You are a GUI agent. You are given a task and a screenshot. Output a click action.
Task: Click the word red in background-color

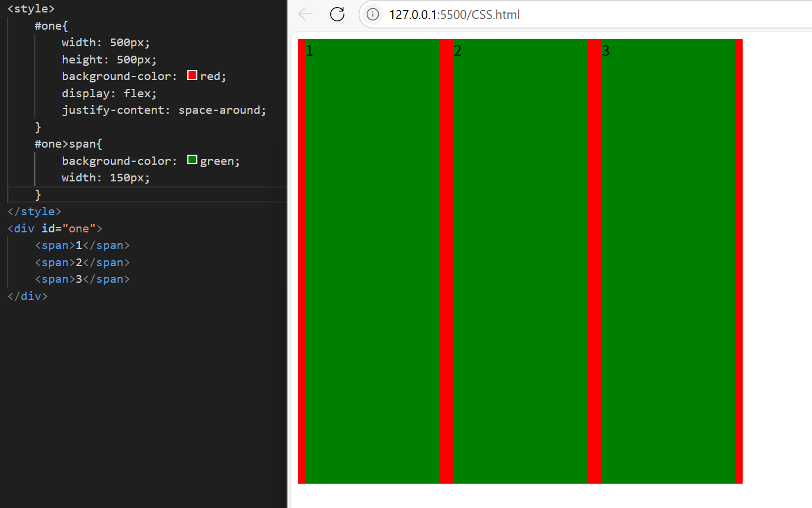(210, 76)
